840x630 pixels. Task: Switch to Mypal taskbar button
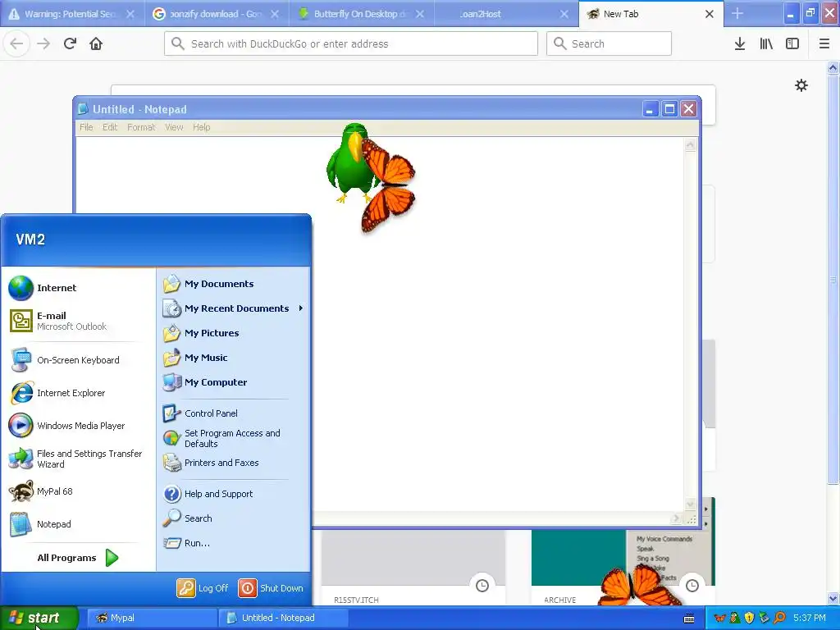pos(152,618)
